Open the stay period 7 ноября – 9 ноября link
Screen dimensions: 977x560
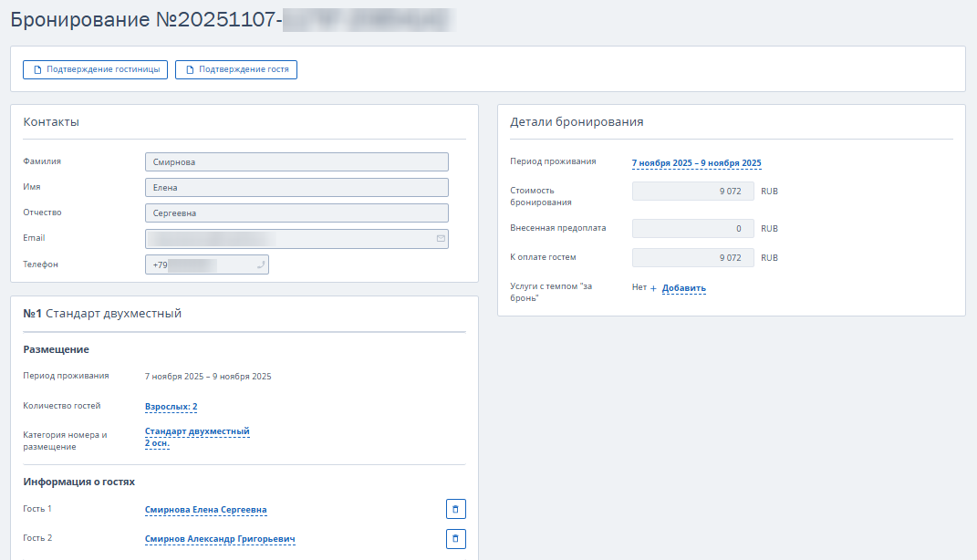pyautogui.click(x=697, y=163)
